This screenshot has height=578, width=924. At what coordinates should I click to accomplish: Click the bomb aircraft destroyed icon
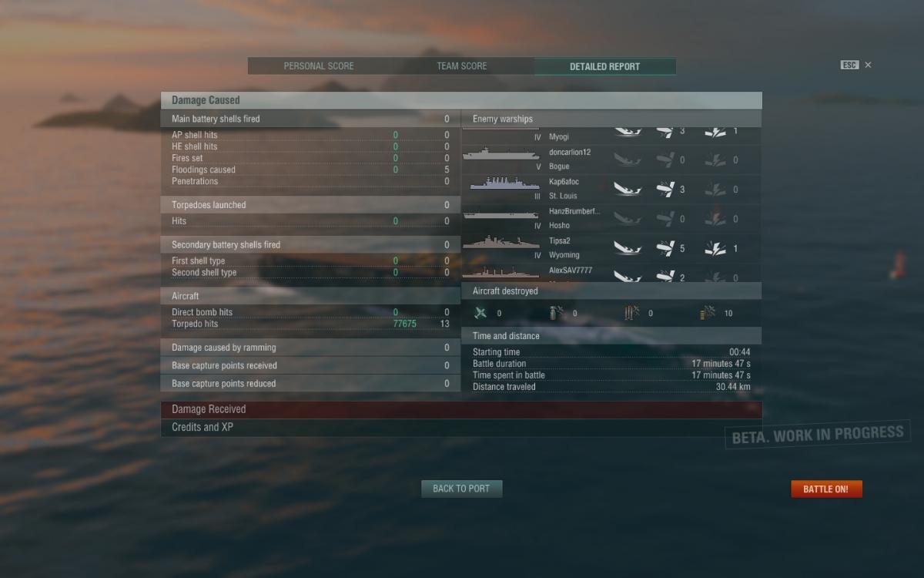pos(557,313)
